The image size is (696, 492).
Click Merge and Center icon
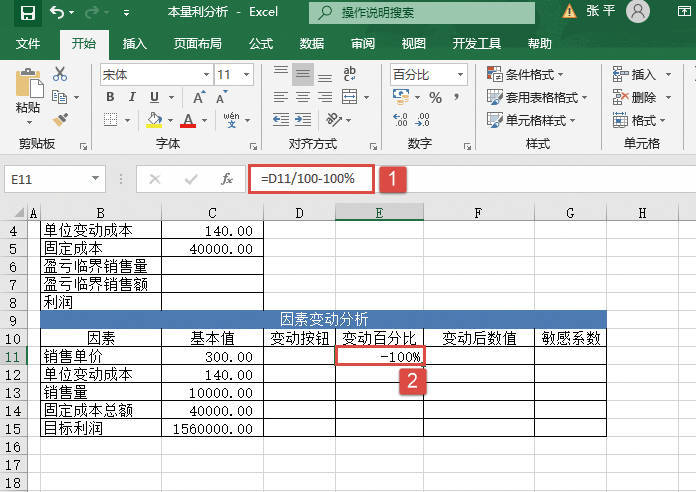(349, 96)
